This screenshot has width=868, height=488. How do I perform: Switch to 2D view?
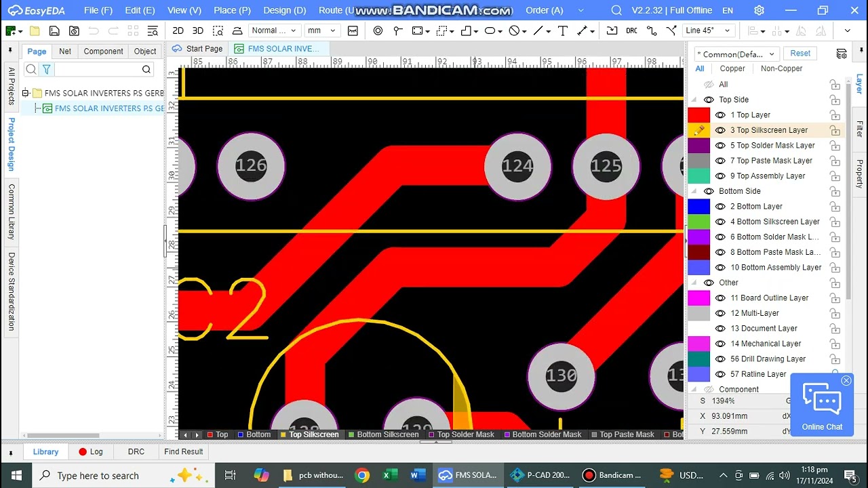tap(178, 30)
